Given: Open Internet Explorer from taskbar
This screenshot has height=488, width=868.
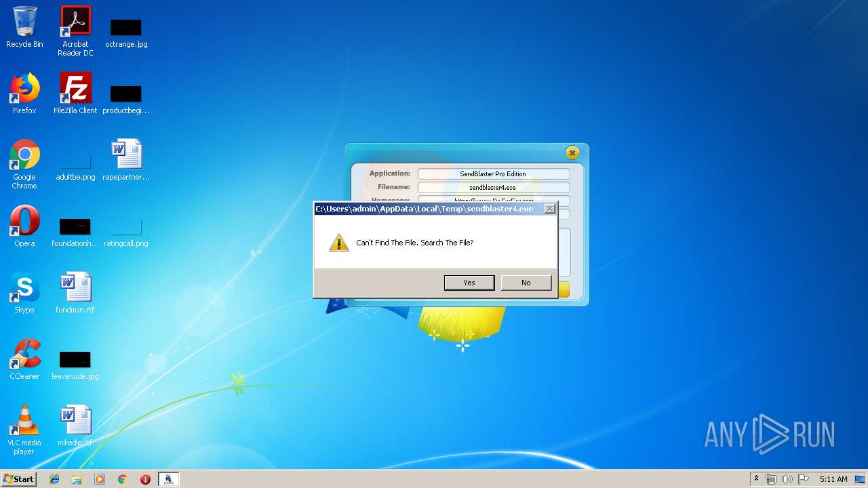Looking at the screenshot, I should [54, 479].
